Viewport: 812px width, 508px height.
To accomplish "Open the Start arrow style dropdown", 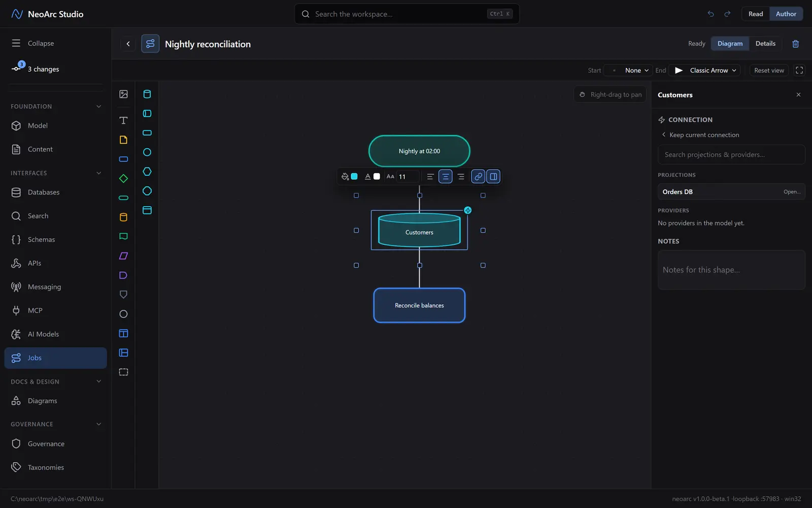I will tap(629, 70).
